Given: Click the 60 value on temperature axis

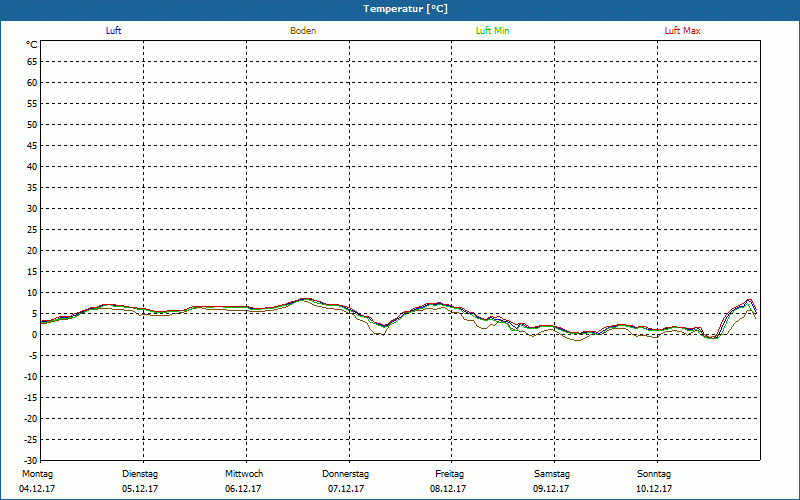Looking at the screenshot, I should tap(32, 83).
